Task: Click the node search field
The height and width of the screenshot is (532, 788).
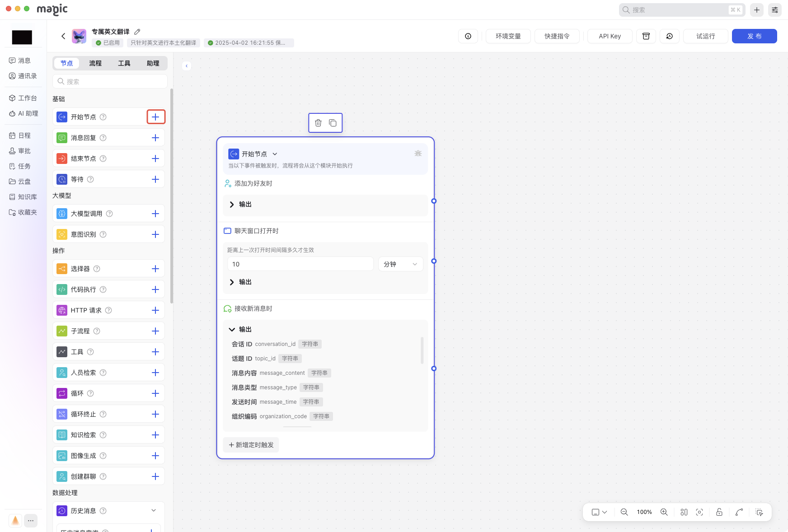Action: coord(110,82)
